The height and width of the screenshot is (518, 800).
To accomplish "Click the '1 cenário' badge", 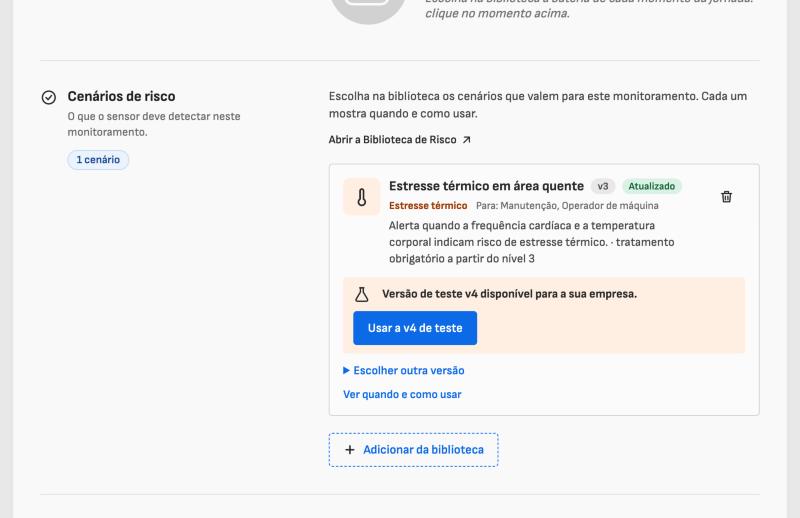I will (98, 160).
